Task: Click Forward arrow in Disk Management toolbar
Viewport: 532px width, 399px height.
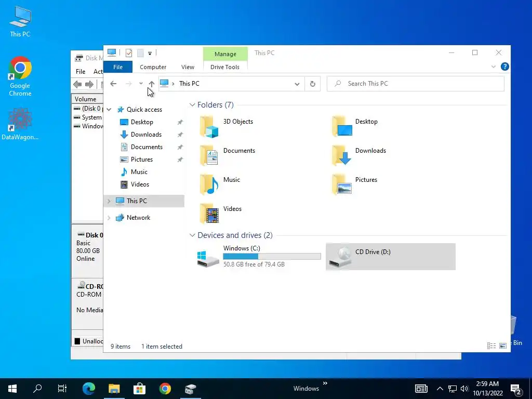Action: [x=89, y=84]
